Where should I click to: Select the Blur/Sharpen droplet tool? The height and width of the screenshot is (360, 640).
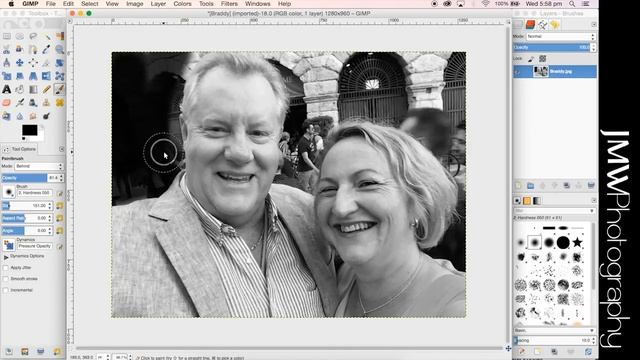tap(20, 116)
